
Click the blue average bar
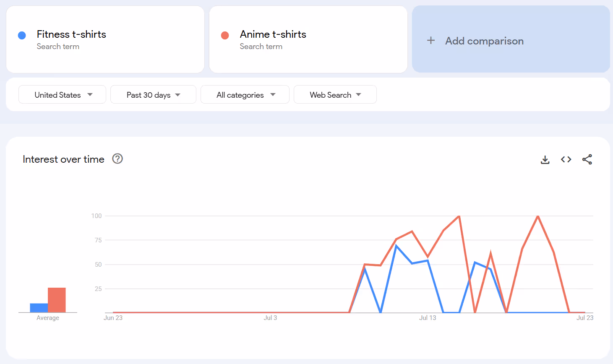(x=39, y=308)
